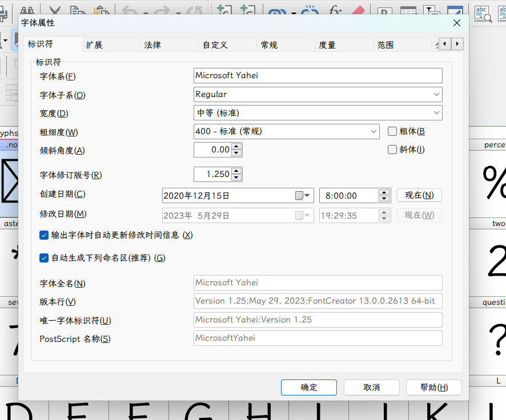Screen dimensions: 506x420
Task: Select the .notdef glyph cell at left
Action: click(x=9, y=179)
